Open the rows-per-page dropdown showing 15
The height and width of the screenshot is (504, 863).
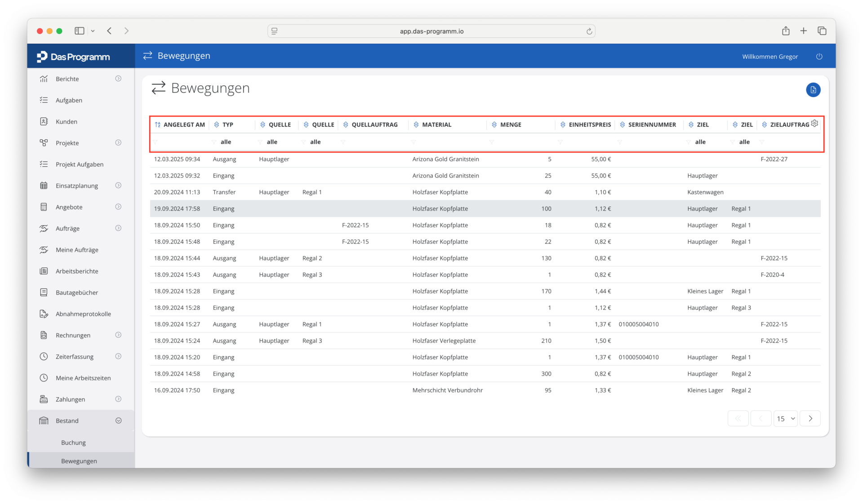[786, 419]
